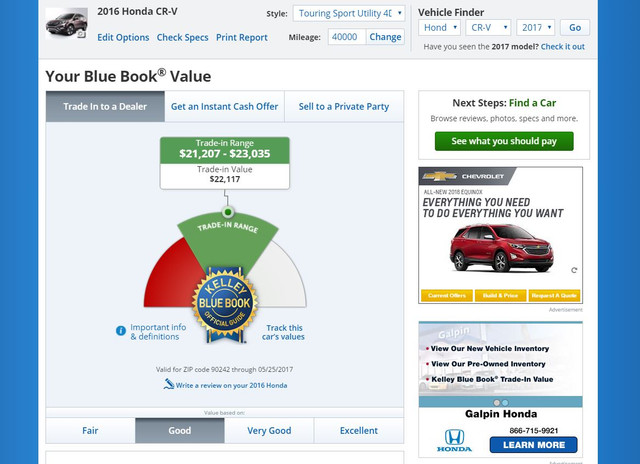640x464 pixels.
Task: Click the green marker dot on gauge
Action: pyautogui.click(x=228, y=212)
